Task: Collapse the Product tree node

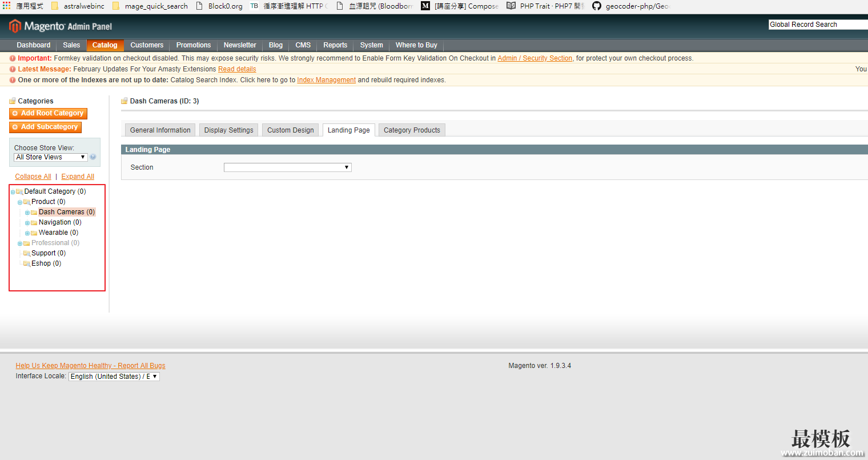Action: coord(20,202)
